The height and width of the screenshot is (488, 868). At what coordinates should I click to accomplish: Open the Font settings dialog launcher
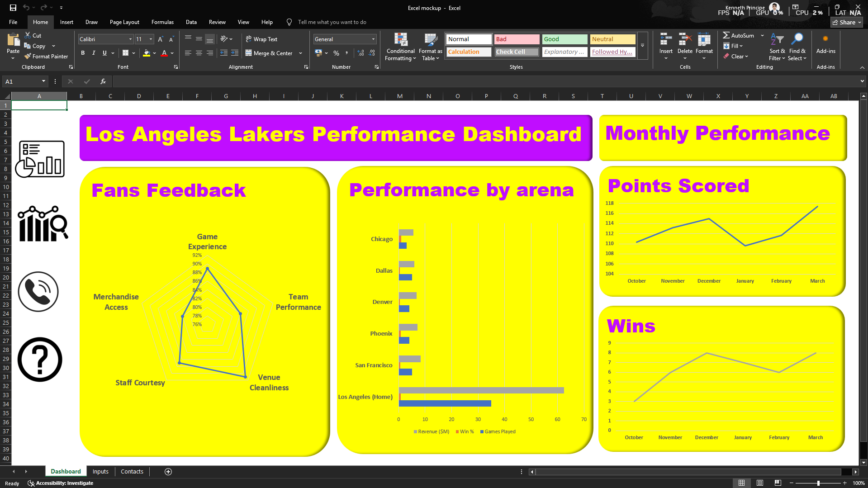176,67
